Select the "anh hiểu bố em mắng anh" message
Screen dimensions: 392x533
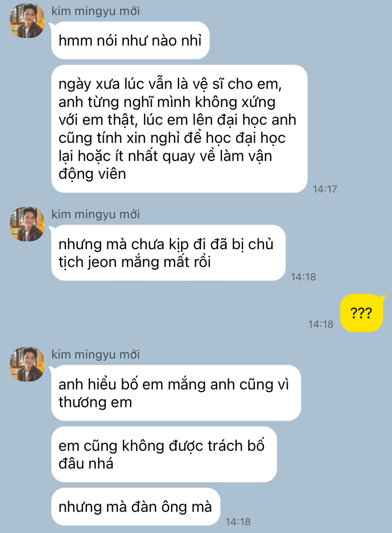click(176, 393)
